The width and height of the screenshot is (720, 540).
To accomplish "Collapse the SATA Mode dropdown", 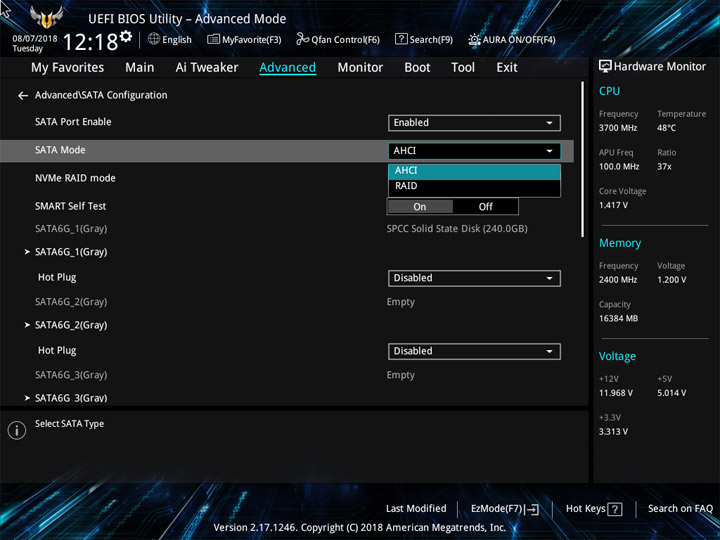I will [474, 151].
